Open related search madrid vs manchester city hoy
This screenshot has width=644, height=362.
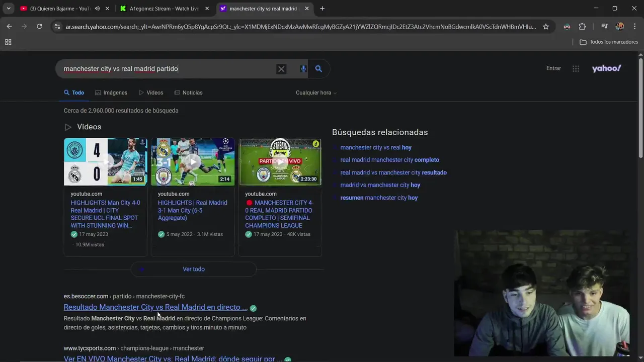point(380,185)
